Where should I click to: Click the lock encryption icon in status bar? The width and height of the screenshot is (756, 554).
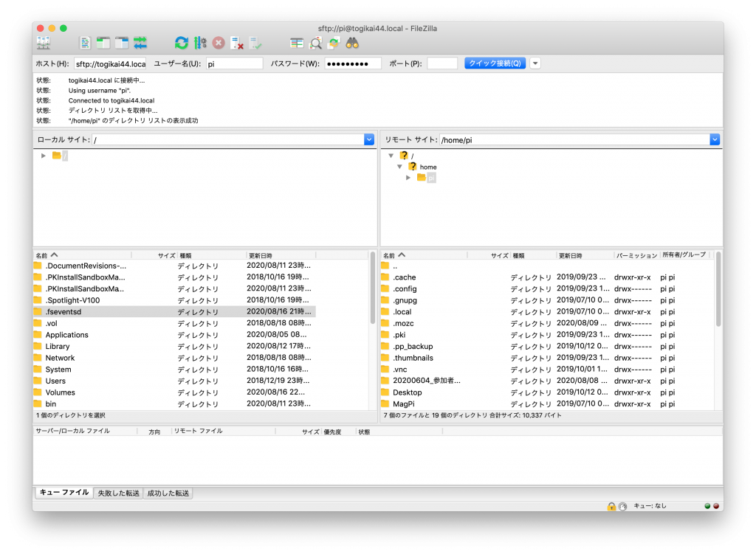(x=611, y=506)
